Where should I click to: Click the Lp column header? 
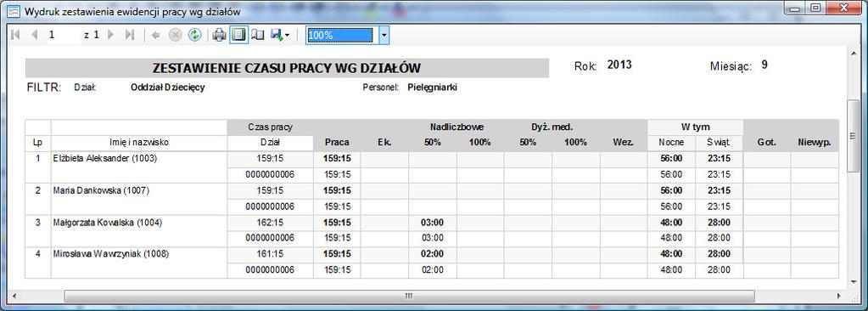tap(37, 143)
